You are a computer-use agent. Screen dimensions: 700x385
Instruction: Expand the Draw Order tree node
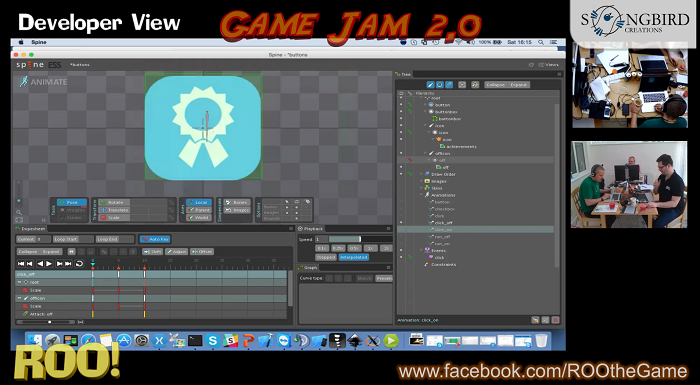421,174
